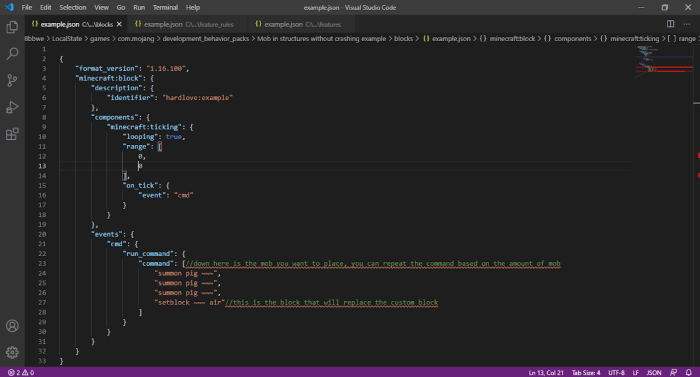Click the example.json breadcrumb
This screenshot has height=377, width=700.
pyautogui.click(x=446, y=38)
